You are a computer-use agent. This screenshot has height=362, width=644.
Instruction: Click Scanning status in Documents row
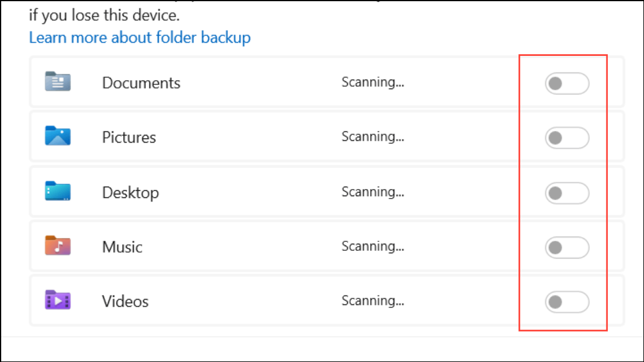point(373,83)
